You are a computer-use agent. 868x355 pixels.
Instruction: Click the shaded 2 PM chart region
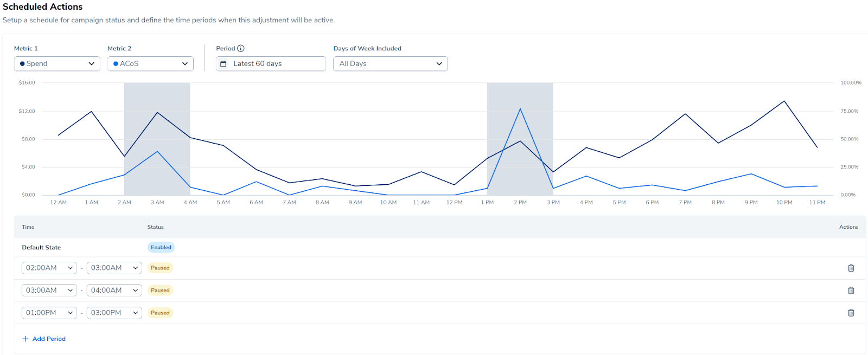(x=520, y=163)
